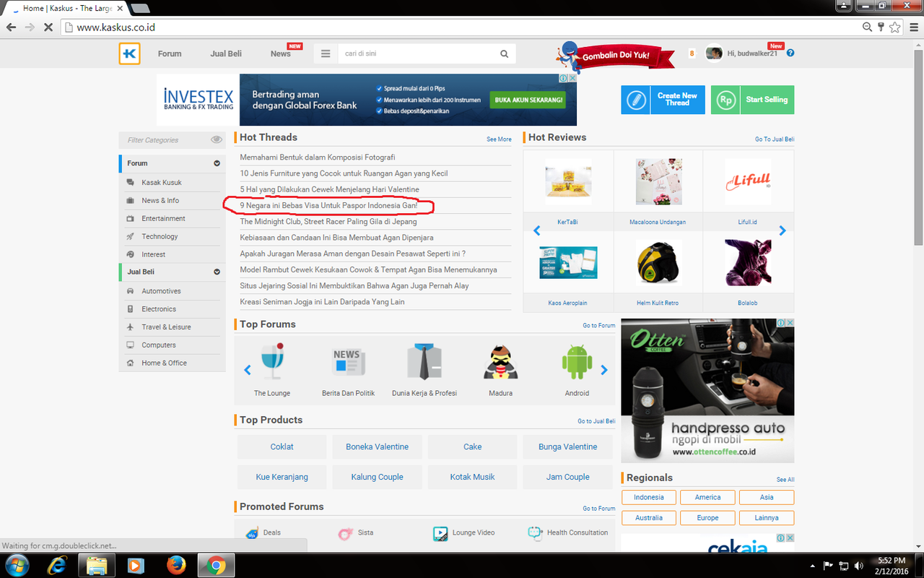This screenshot has width=924, height=578.
Task: Click the Madura forum icon
Action: click(x=500, y=362)
